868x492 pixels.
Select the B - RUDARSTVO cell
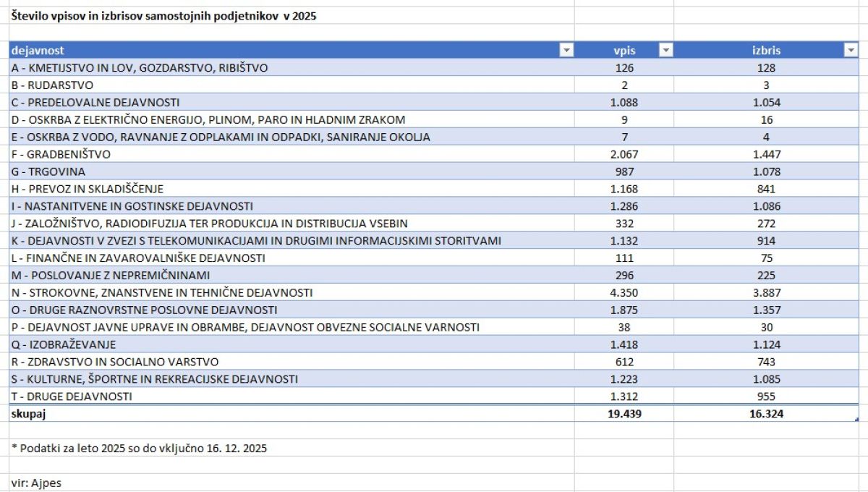click(52, 85)
